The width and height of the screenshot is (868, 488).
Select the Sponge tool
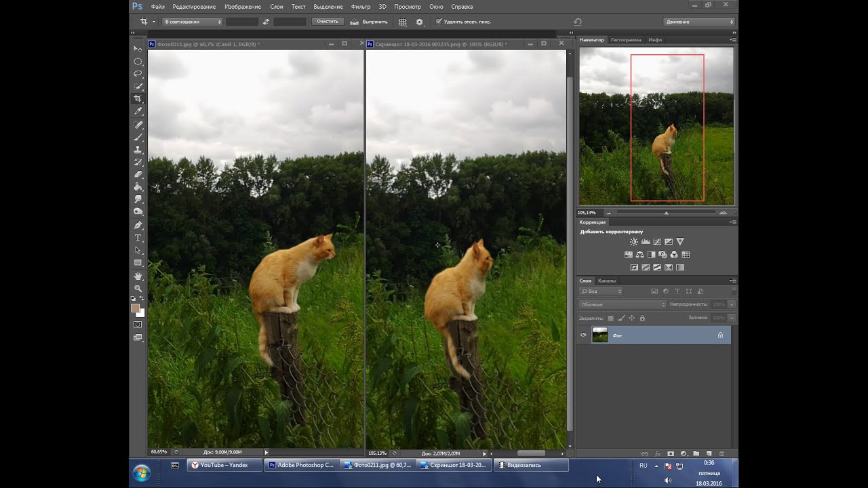pos(138,212)
